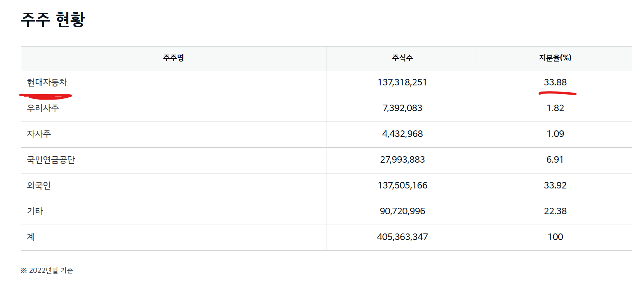Screen dimensions: 644x285
Task: Click the 주주명 column header
Action: tap(173, 58)
